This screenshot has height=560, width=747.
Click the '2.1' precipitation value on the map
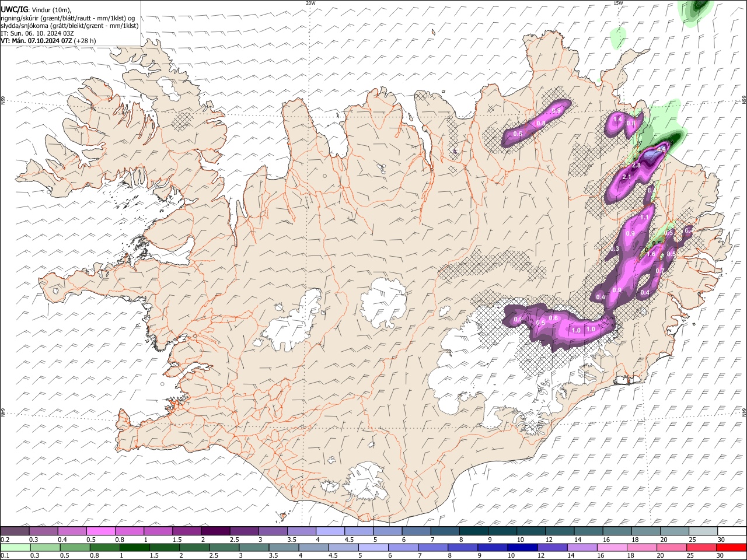[627, 177]
